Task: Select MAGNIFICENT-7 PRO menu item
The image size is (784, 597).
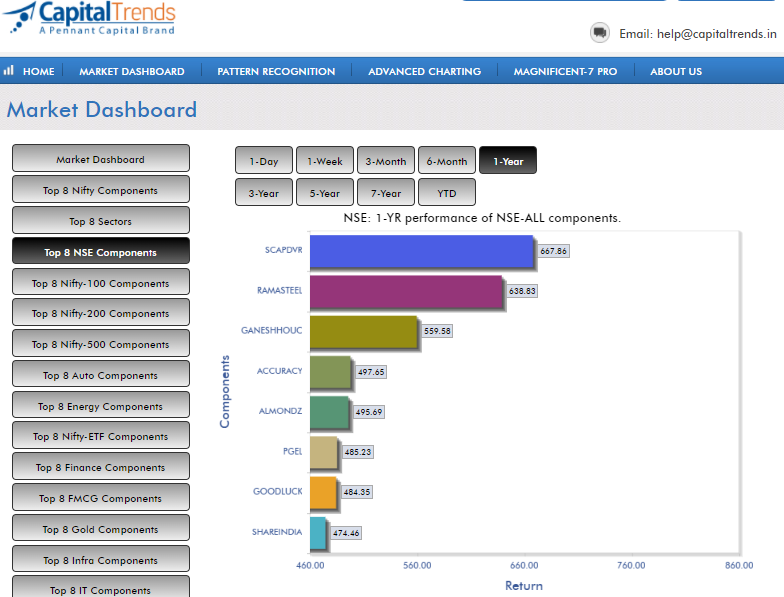Action: coord(565,72)
